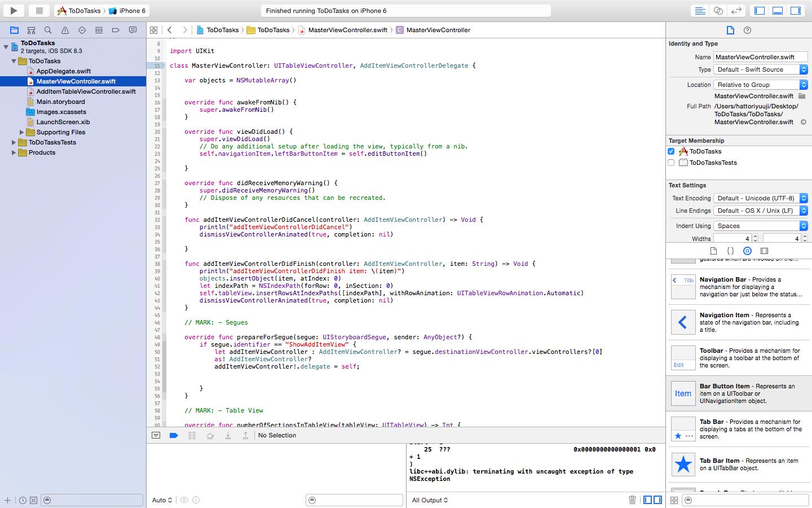Show the Object library tab
Screen dimensions: 812x508
point(747,251)
